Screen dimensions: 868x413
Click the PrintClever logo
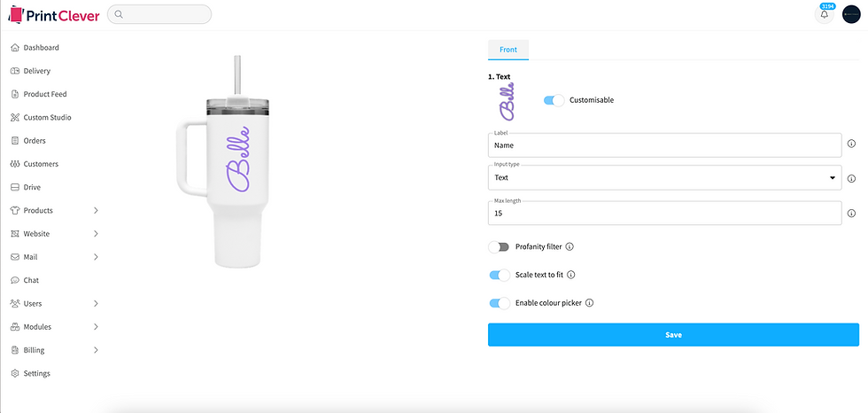click(x=54, y=15)
